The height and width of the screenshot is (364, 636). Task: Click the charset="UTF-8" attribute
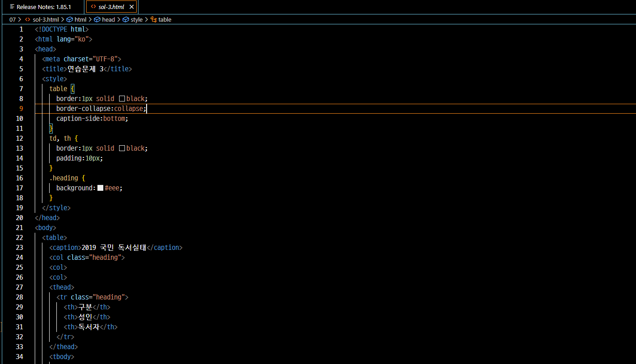pos(91,59)
